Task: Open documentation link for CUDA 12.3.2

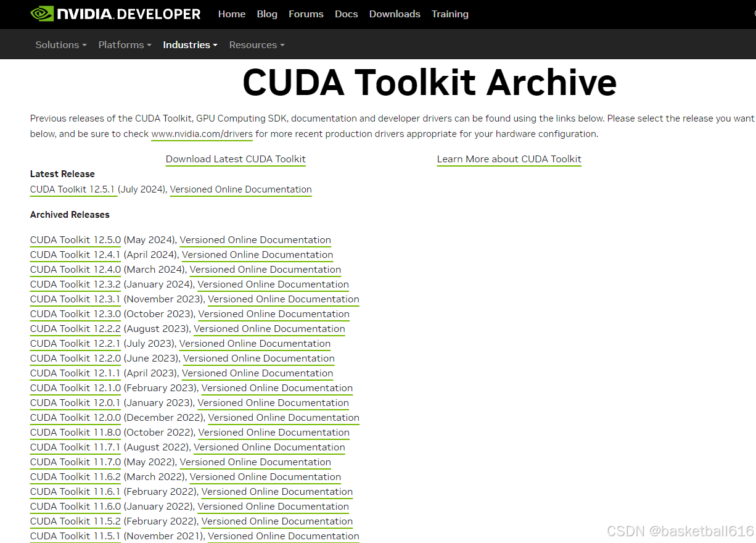Action: [273, 284]
